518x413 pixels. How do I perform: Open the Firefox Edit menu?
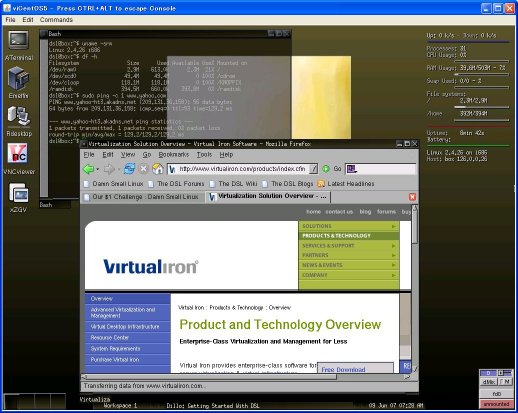pos(108,155)
